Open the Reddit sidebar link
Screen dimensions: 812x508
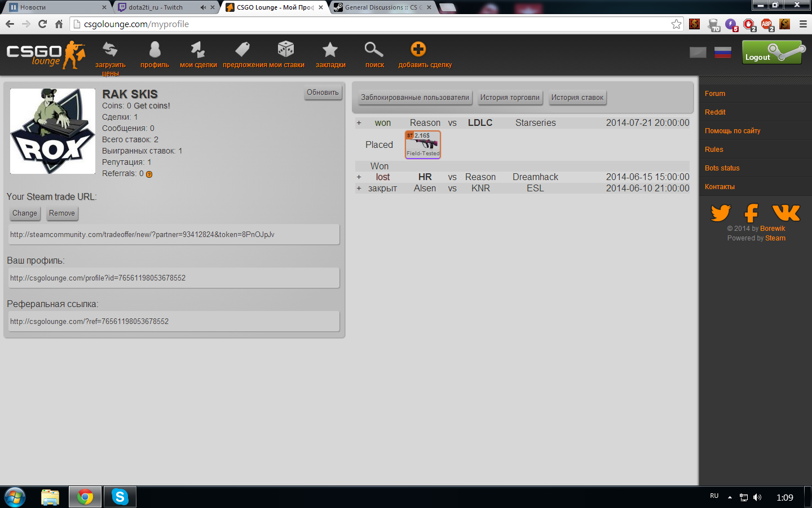click(x=715, y=112)
